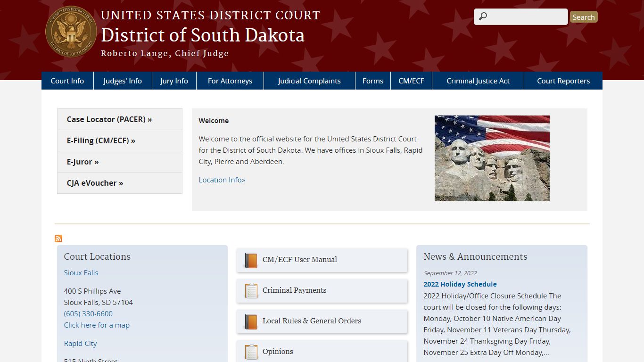Click the Welcome heading text
The image size is (644, 362).
pyautogui.click(x=214, y=121)
